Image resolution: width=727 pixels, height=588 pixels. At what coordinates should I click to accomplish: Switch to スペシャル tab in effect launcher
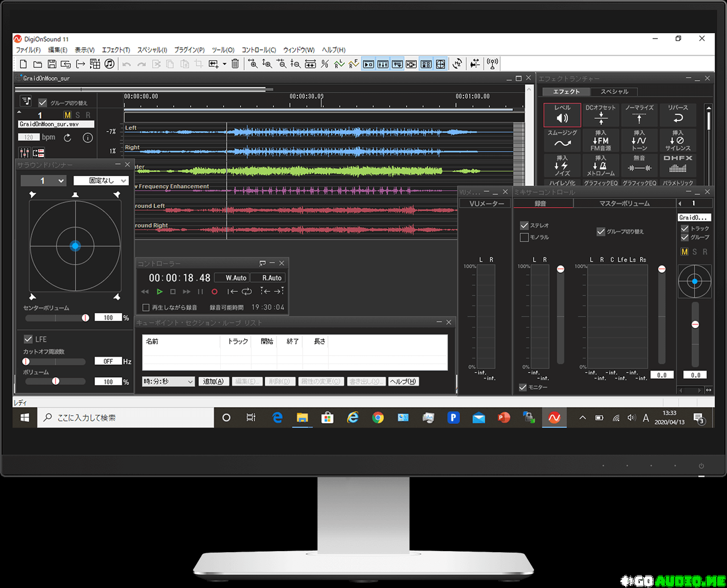[614, 92]
